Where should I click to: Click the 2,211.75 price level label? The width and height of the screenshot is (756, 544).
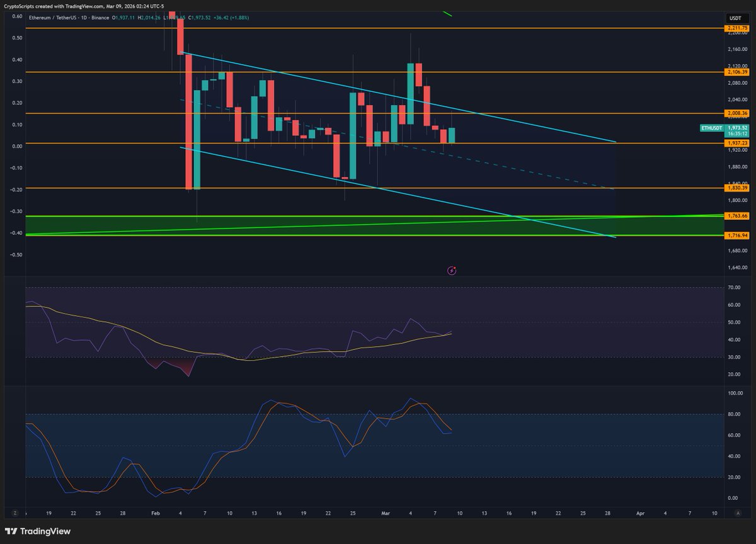click(x=737, y=28)
